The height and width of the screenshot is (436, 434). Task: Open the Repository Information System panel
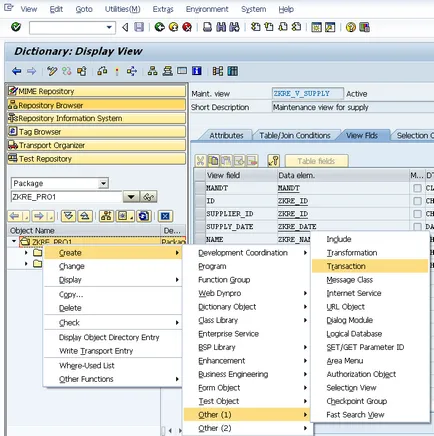[x=96, y=118]
